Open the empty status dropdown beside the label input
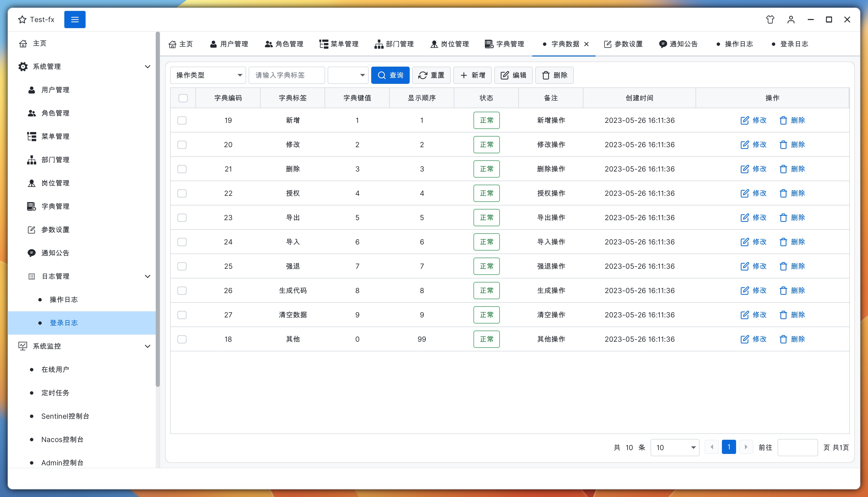Viewport: 868px width, 497px height. (x=348, y=75)
